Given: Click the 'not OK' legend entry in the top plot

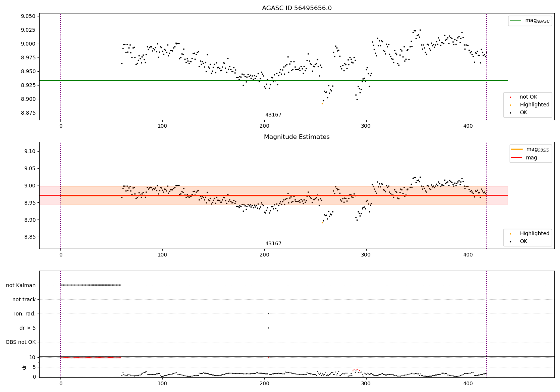Looking at the screenshot, I should [528, 97].
